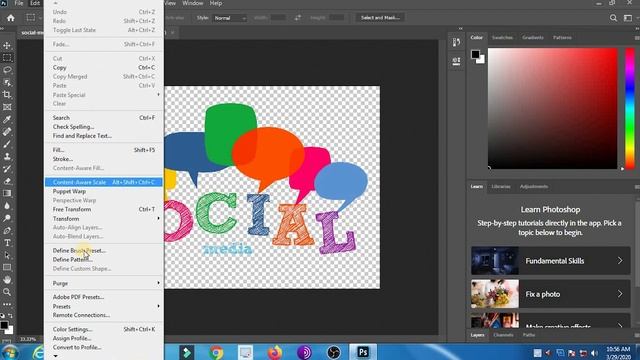This screenshot has width=640, height=360.
Task: Switch to the Adjustments tab
Action: click(533, 187)
